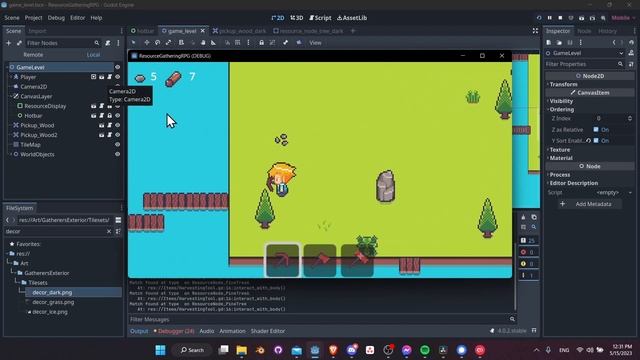Adjust Z Index stepper arrows

click(x=630, y=118)
